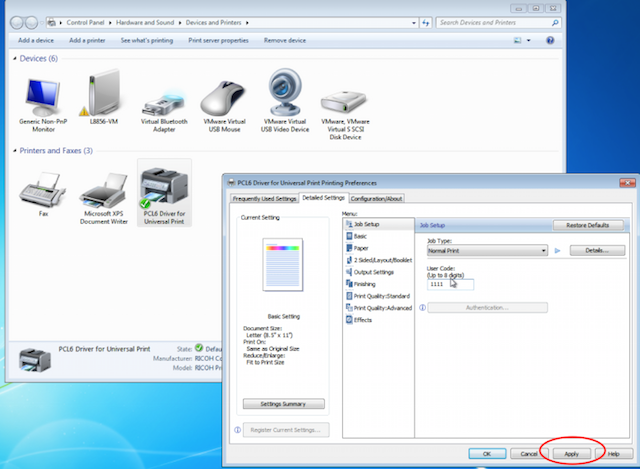The width and height of the screenshot is (640, 469).
Task: Select Finishing in the menu list
Action: point(379,284)
